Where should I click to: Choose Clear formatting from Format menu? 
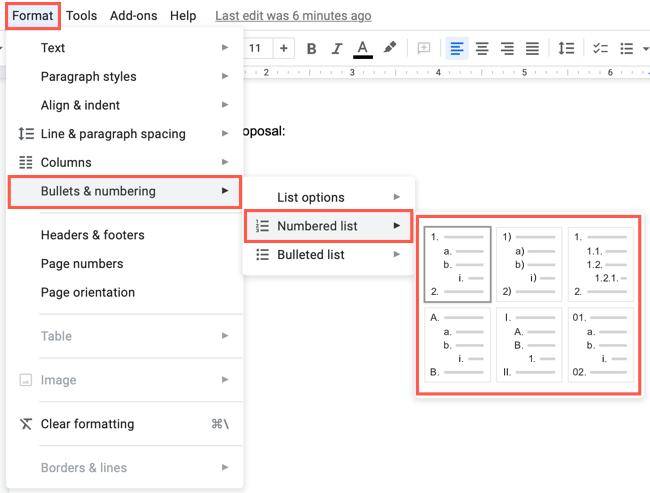click(x=87, y=424)
